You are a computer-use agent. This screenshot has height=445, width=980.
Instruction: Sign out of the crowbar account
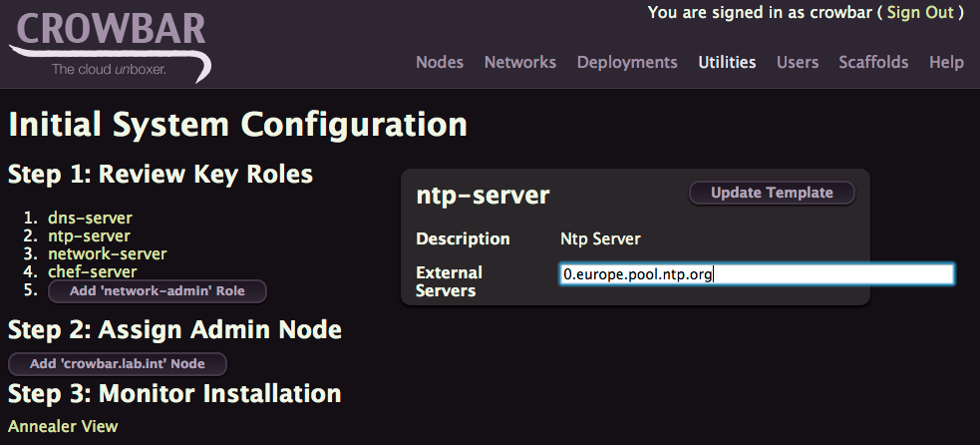920,13
